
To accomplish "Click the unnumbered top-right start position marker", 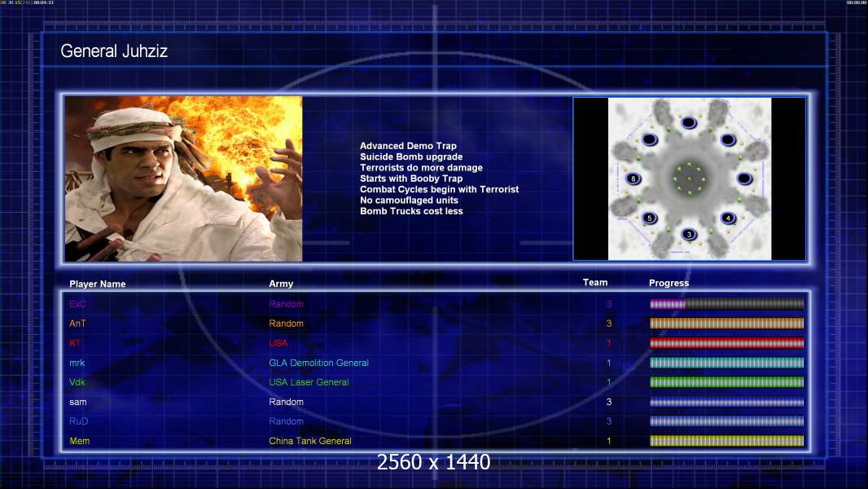I will [x=728, y=139].
